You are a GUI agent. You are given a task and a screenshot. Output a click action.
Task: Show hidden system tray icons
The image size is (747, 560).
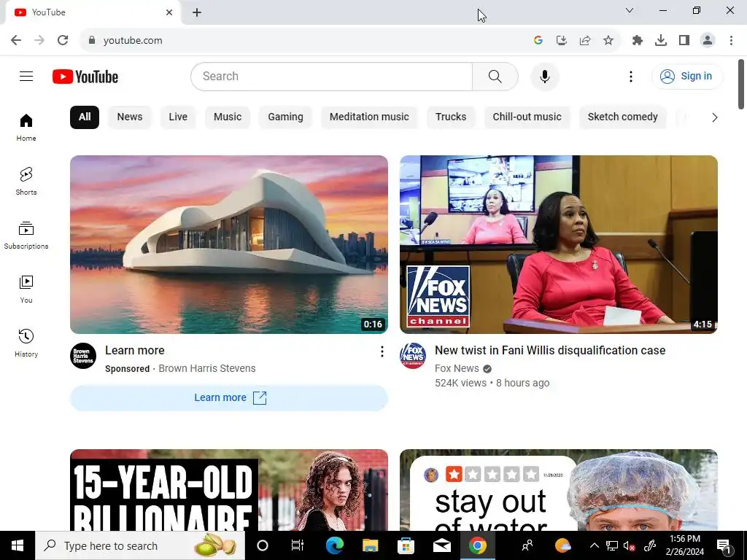[x=594, y=545]
